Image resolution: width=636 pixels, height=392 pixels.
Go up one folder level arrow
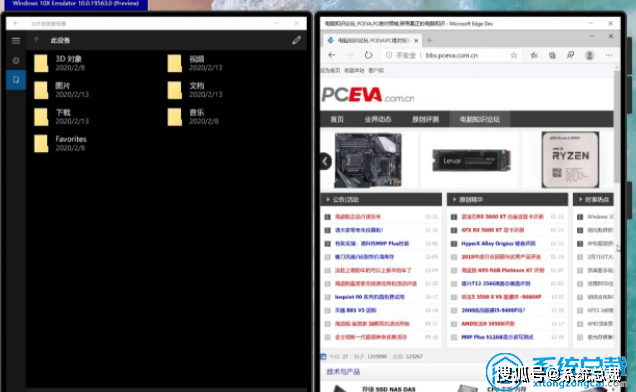click(36, 40)
